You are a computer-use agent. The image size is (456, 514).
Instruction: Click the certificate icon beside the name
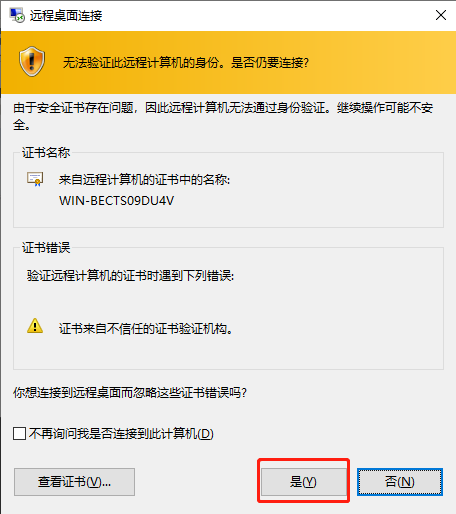pyautogui.click(x=35, y=179)
